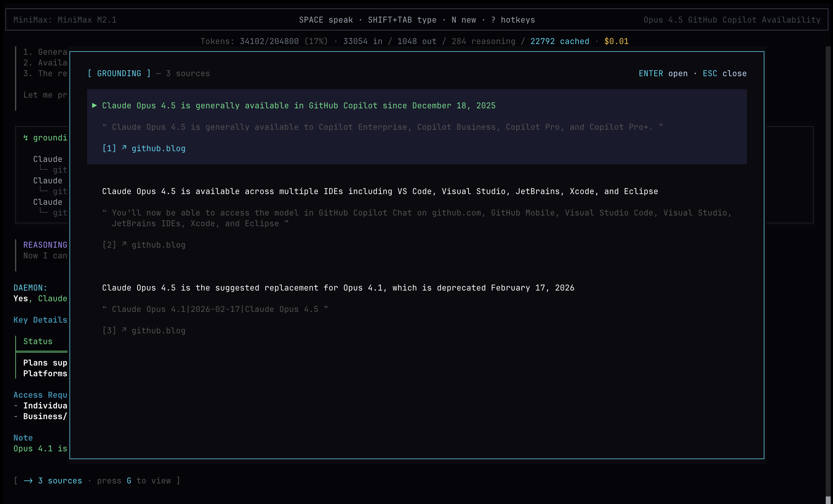Viewport: 833px width, 504px height.
Task: Click the 'Key Details' heading behind the dialog
Action: (40, 320)
